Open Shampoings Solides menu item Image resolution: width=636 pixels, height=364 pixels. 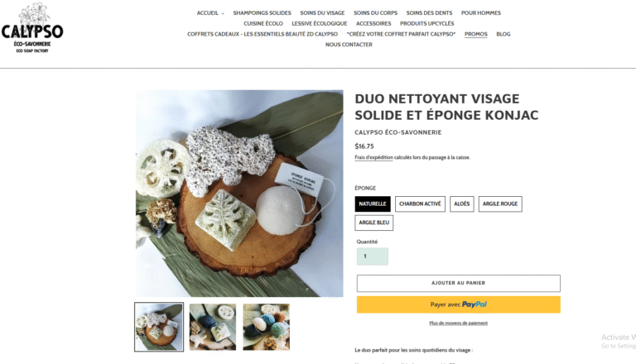(x=262, y=13)
